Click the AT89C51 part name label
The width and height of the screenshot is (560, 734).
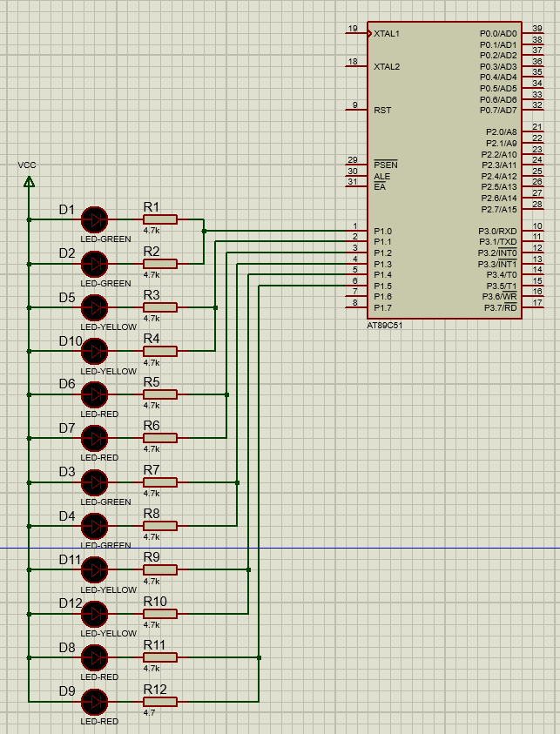click(385, 323)
